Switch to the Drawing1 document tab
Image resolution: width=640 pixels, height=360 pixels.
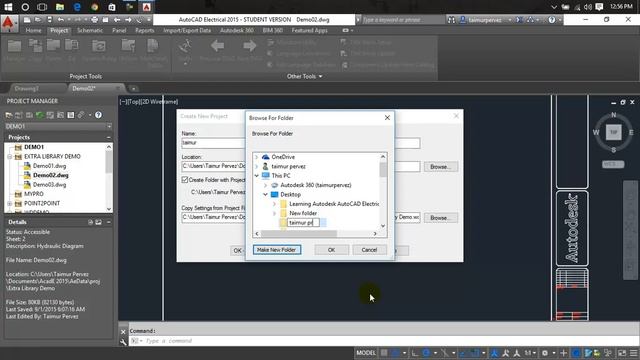pyautogui.click(x=27, y=88)
